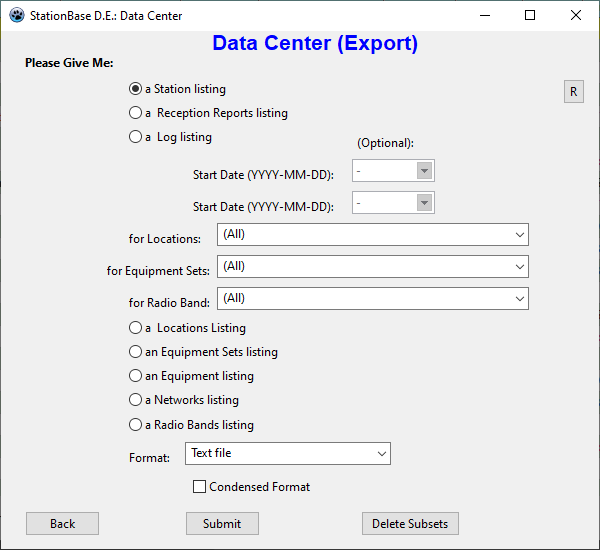The height and width of the screenshot is (550, 600).
Task: Choose the Reception Reports listing option
Action: click(x=136, y=113)
